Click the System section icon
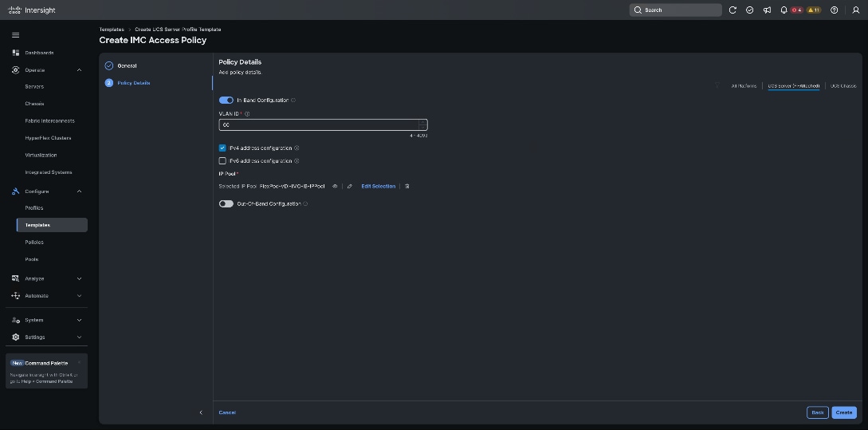Screen dimensions: 868x430 pyautogui.click(x=15, y=320)
